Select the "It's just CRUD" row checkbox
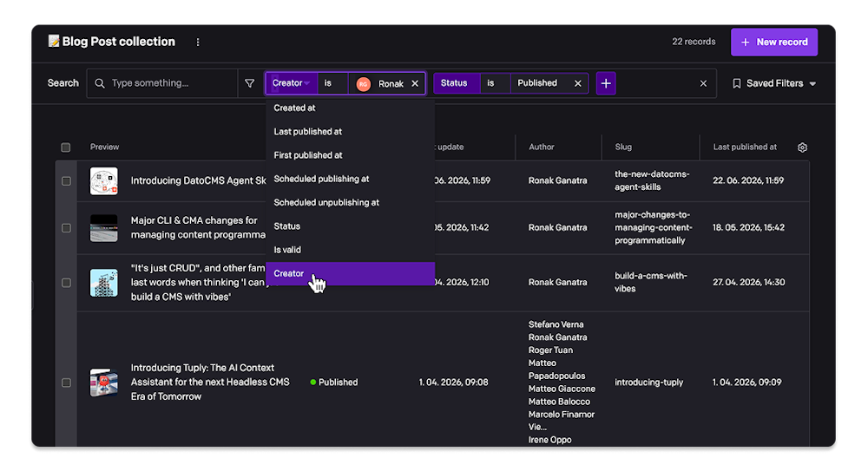Image resolution: width=868 pixels, height=471 pixels. tap(66, 283)
